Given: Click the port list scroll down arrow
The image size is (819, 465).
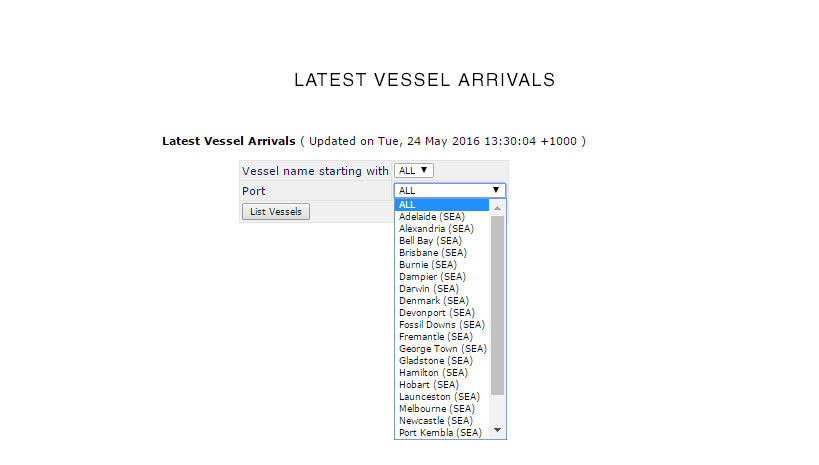Looking at the screenshot, I should (x=497, y=432).
